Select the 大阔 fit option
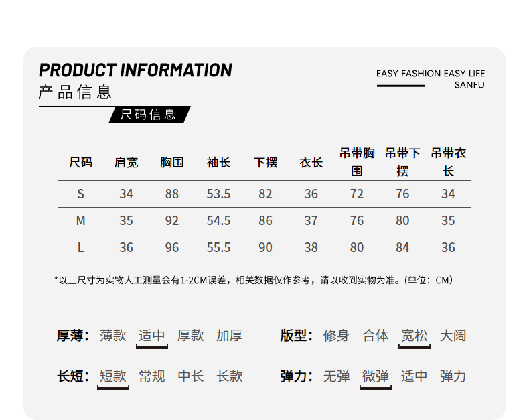 tap(453, 336)
